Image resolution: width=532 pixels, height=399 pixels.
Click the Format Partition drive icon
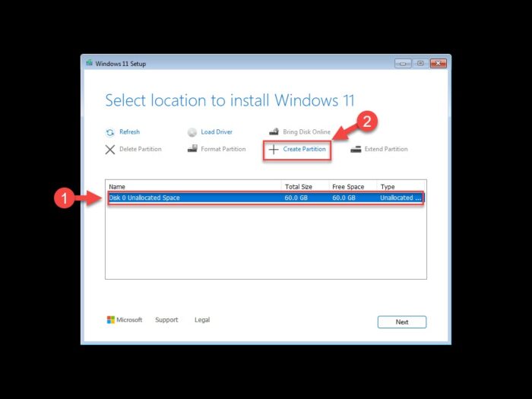pyautogui.click(x=192, y=149)
